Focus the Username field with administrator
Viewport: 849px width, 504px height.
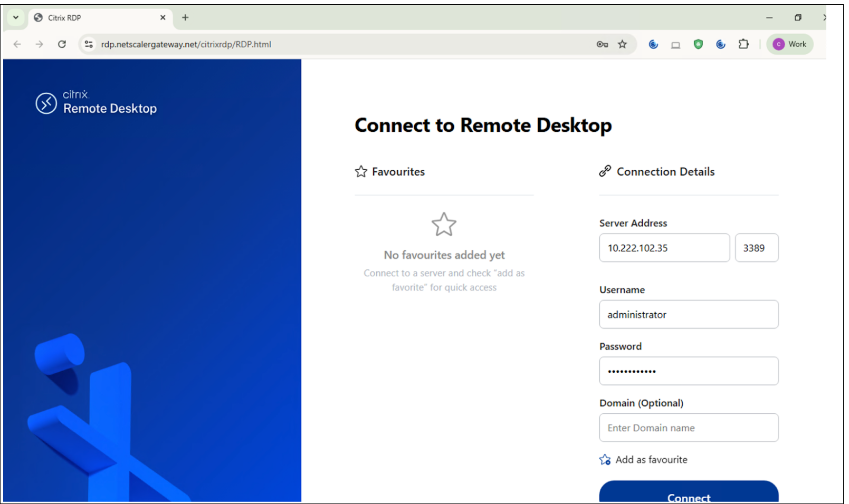tap(688, 315)
